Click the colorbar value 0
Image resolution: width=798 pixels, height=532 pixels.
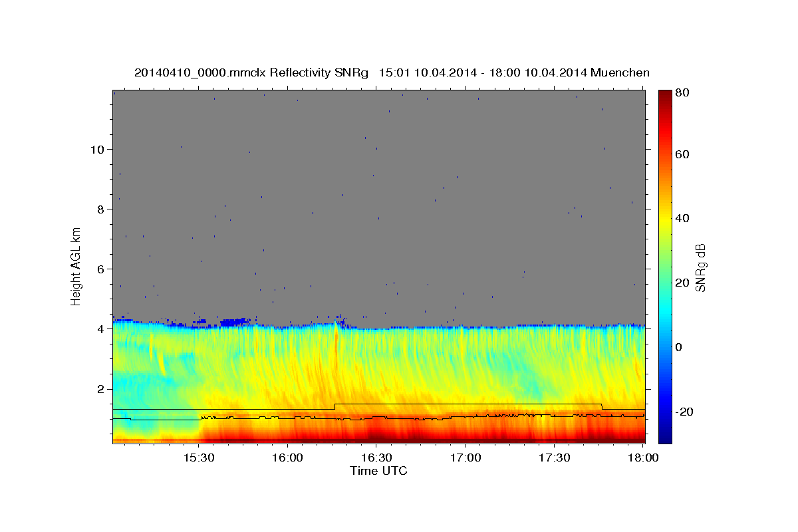tap(679, 347)
